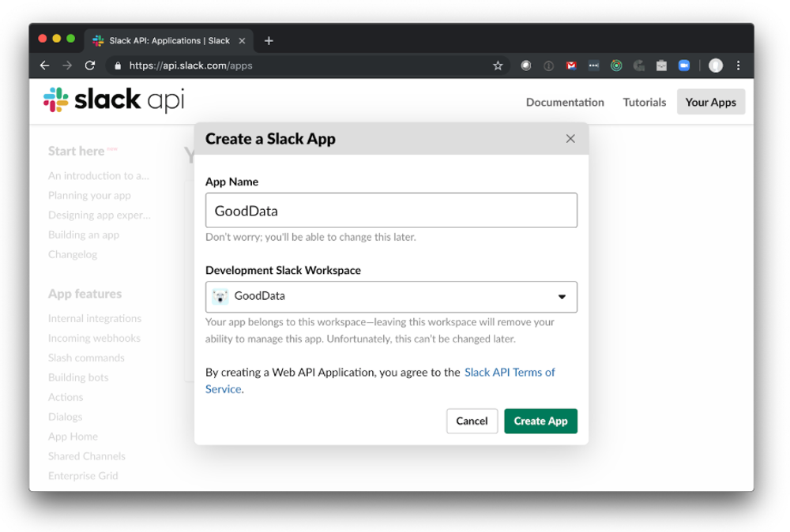This screenshot has width=790, height=532.
Task: Close the Slack API browser tab
Action: [243, 41]
